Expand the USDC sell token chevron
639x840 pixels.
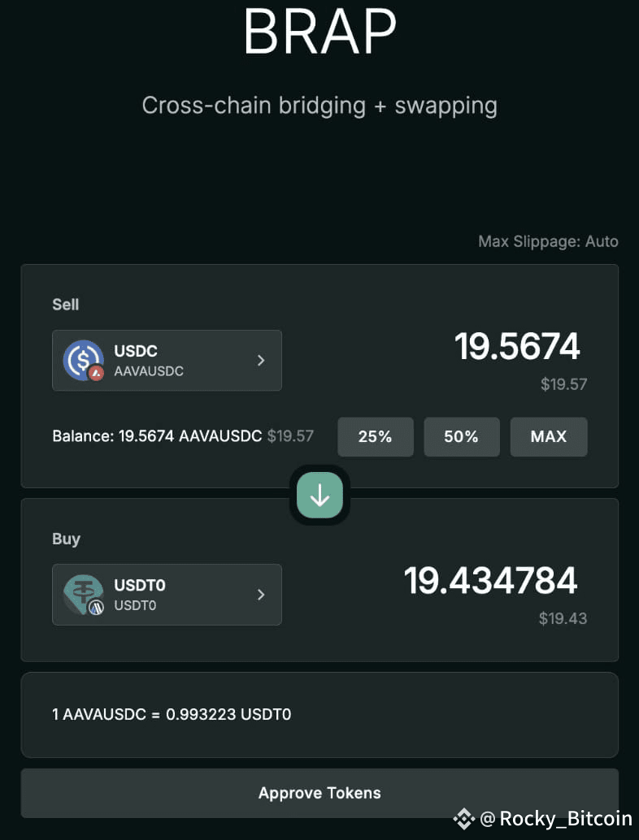coord(261,361)
